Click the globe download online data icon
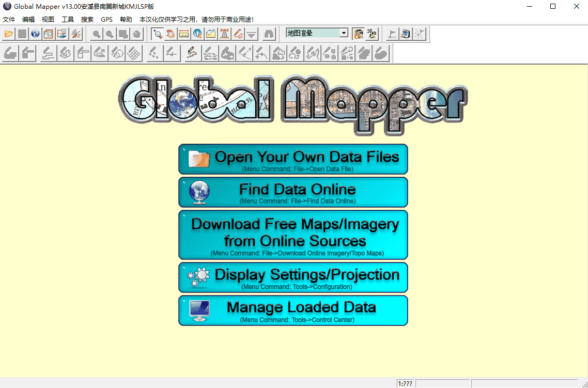The height and width of the screenshot is (388, 588). 36,34
